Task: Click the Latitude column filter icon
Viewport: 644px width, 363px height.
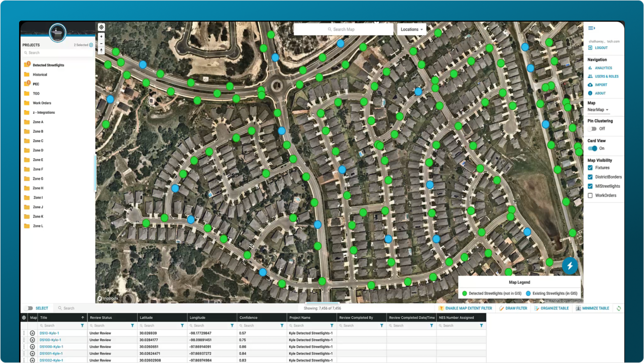Action: click(182, 325)
